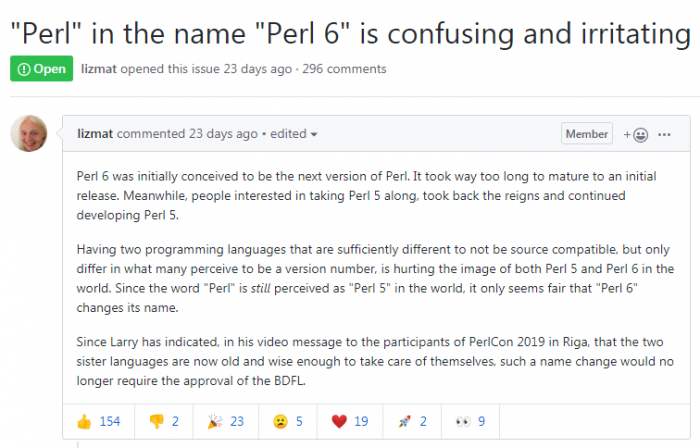The height and width of the screenshot is (448, 700).
Task: Toggle the thumbs down reaction
Action: [x=165, y=421]
